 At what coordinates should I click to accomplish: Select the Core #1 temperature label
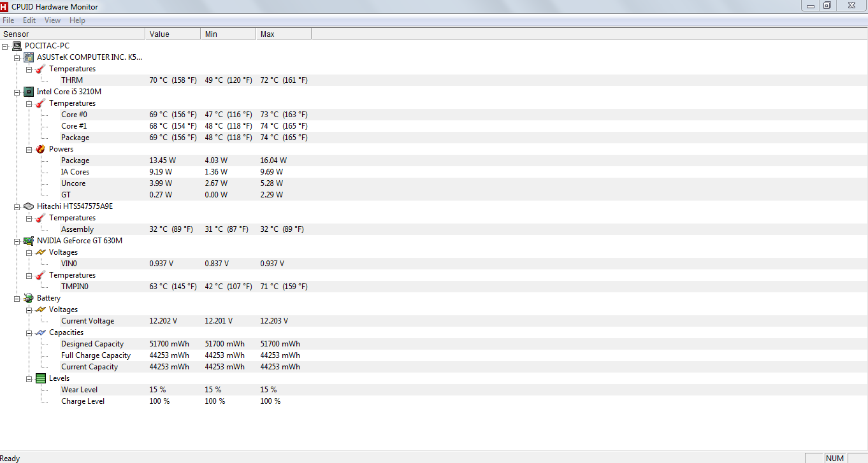click(x=74, y=126)
